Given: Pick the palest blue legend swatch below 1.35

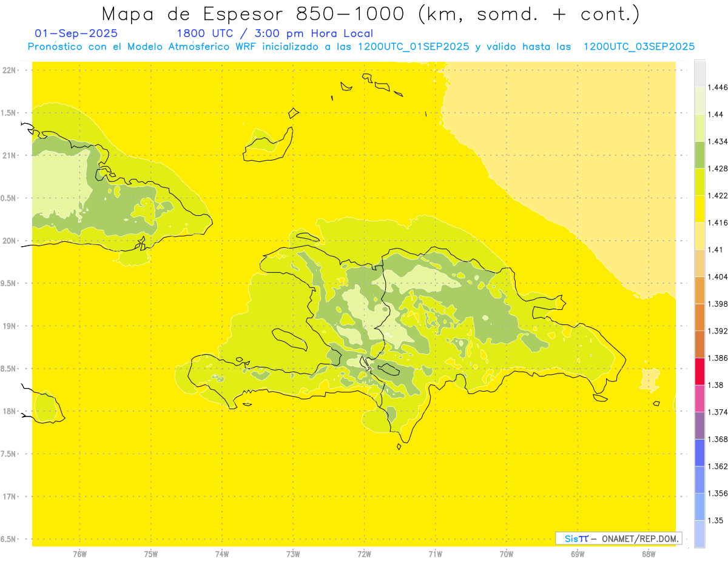Looking at the screenshot, I should pyautogui.click(x=699, y=534).
